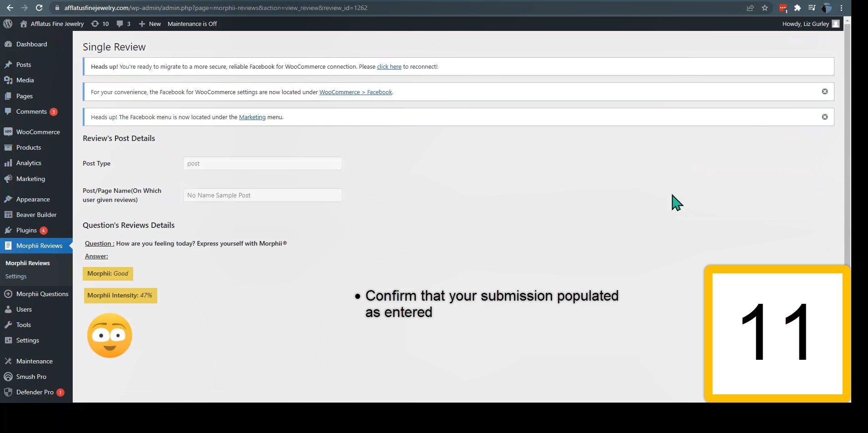The width and height of the screenshot is (868, 433).
Task: Click the Media icon in sidebar
Action: click(8, 80)
